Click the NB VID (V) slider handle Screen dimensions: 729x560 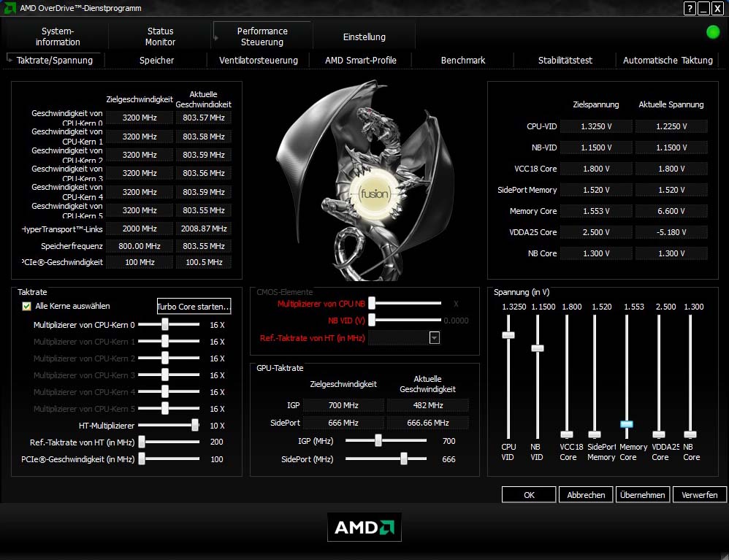372,320
